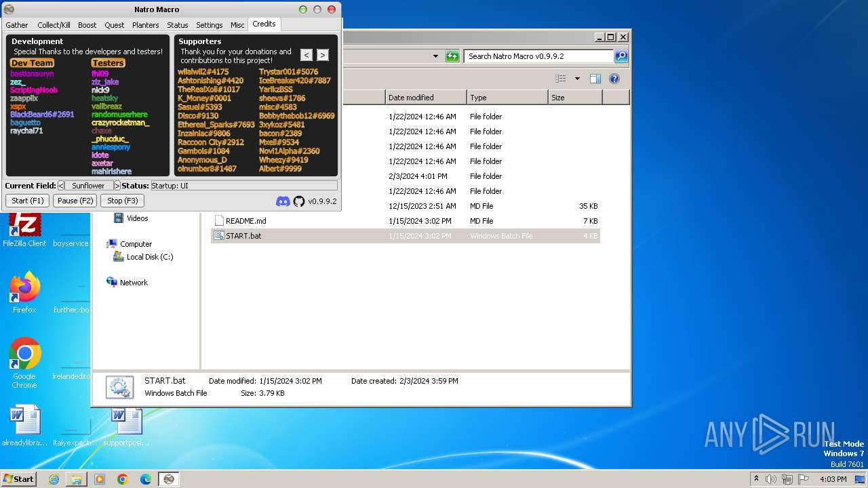
Task: Click crazyrocketman_ in the Testers list
Action: 120,123
